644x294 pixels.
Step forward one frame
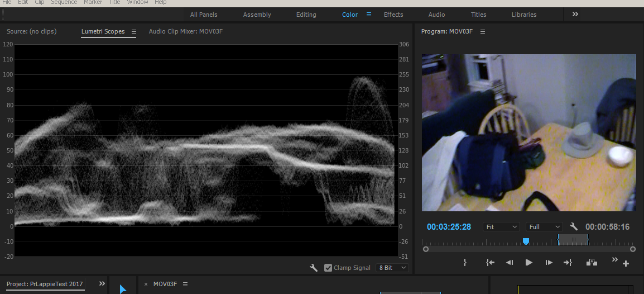[x=549, y=262]
